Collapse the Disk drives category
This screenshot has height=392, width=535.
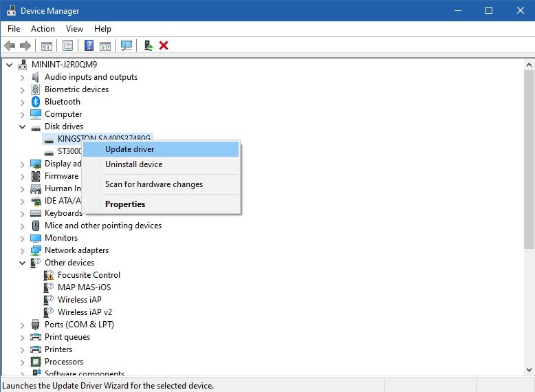23,127
